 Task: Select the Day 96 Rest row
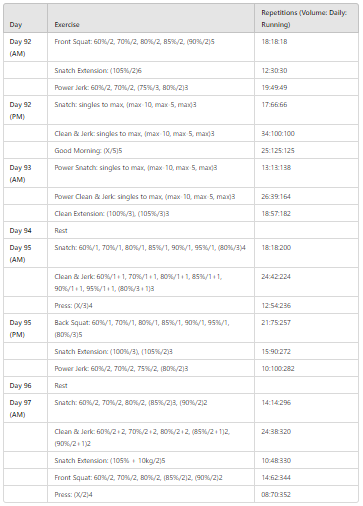click(x=181, y=385)
